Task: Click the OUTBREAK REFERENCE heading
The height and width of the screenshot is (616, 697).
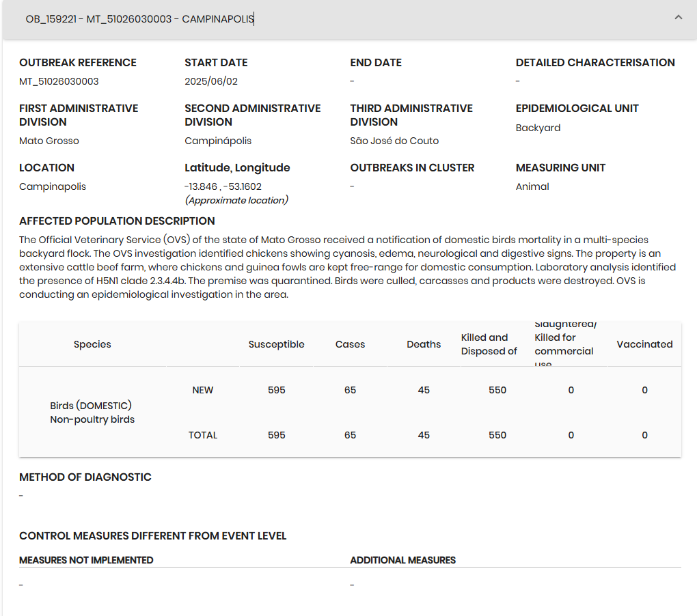Action: 78,63
